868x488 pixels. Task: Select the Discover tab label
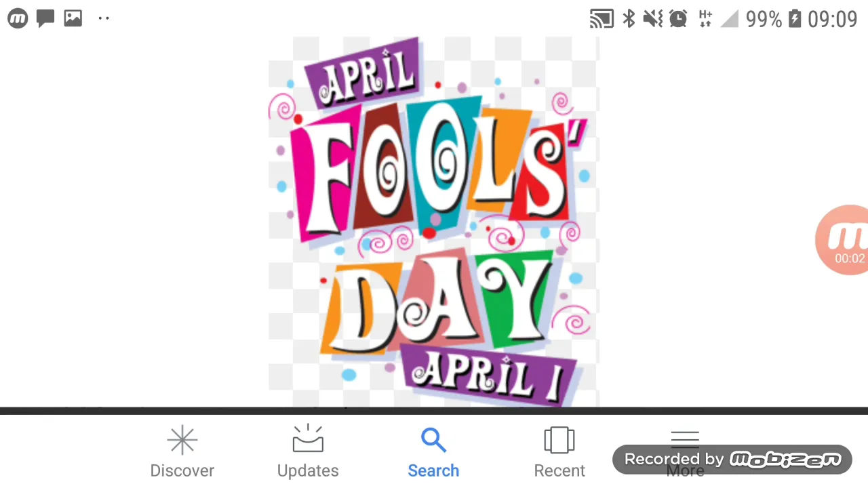click(x=182, y=470)
